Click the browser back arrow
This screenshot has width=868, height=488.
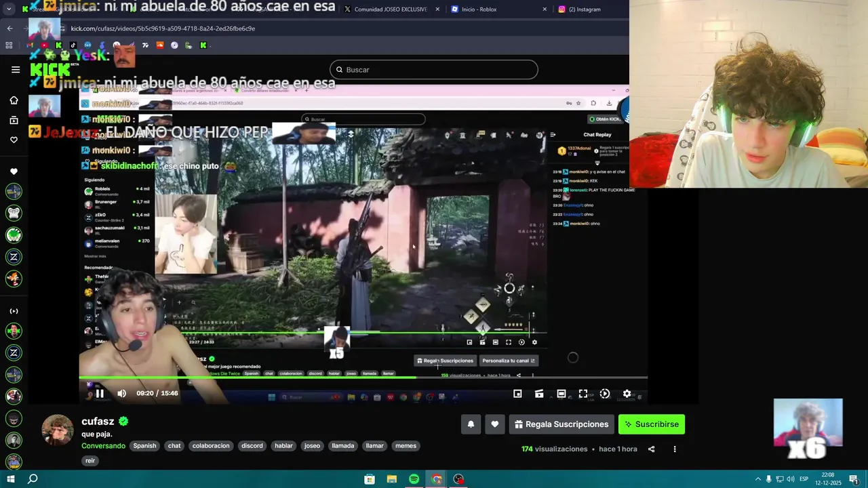pos(9,28)
